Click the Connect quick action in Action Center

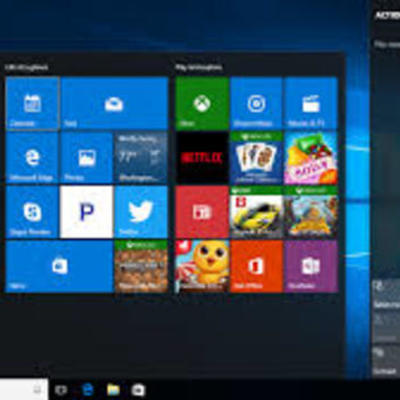tap(386, 361)
